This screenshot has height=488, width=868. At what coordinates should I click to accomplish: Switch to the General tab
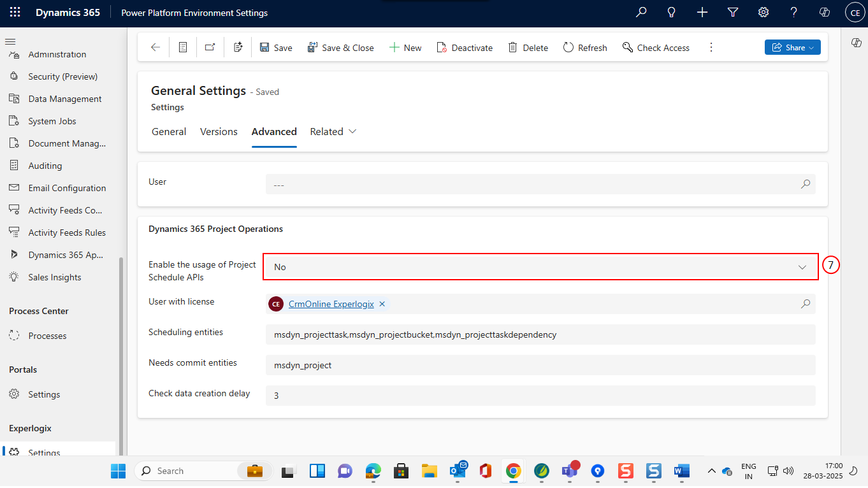tap(169, 132)
